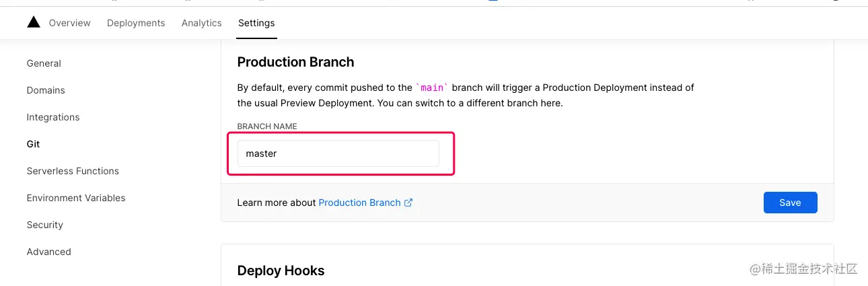
Task: Select Advanced in the sidebar
Action: click(48, 252)
